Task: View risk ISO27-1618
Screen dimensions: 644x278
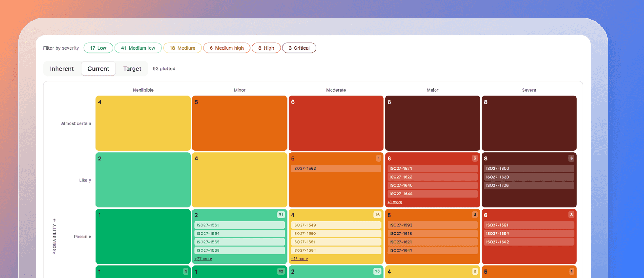Action: point(433,234)
